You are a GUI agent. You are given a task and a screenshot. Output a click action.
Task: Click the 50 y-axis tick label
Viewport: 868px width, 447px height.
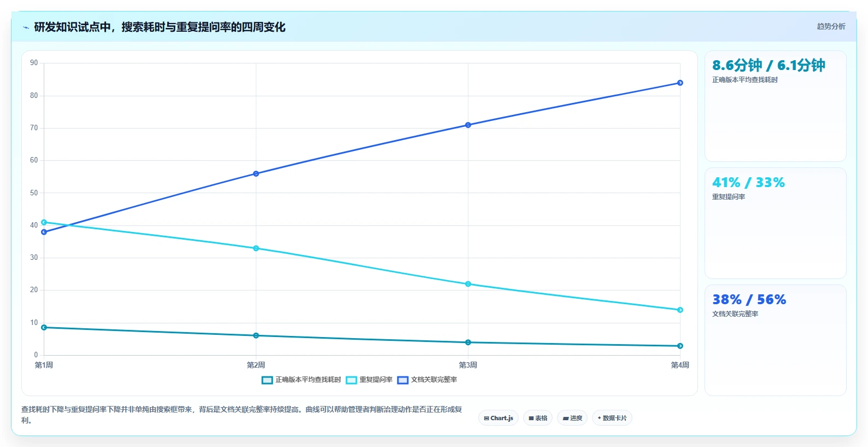pyautogui.click(x=34, y=193)
